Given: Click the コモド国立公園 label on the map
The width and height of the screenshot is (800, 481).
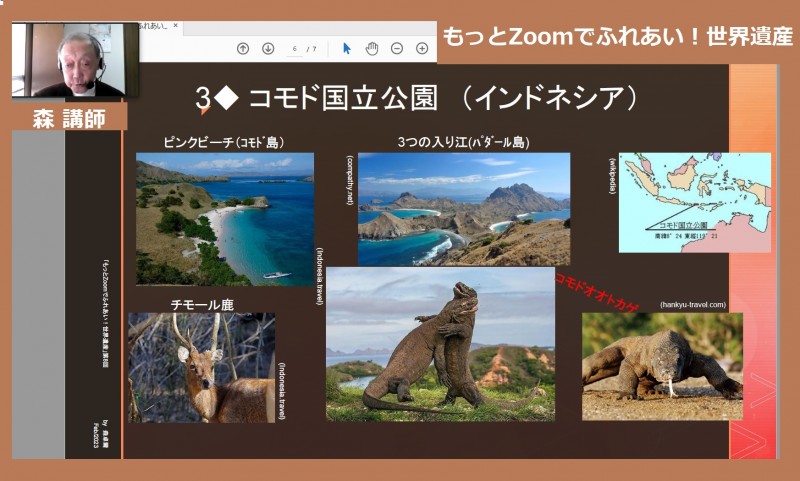Looking at the screenshot, I should 683,225.
